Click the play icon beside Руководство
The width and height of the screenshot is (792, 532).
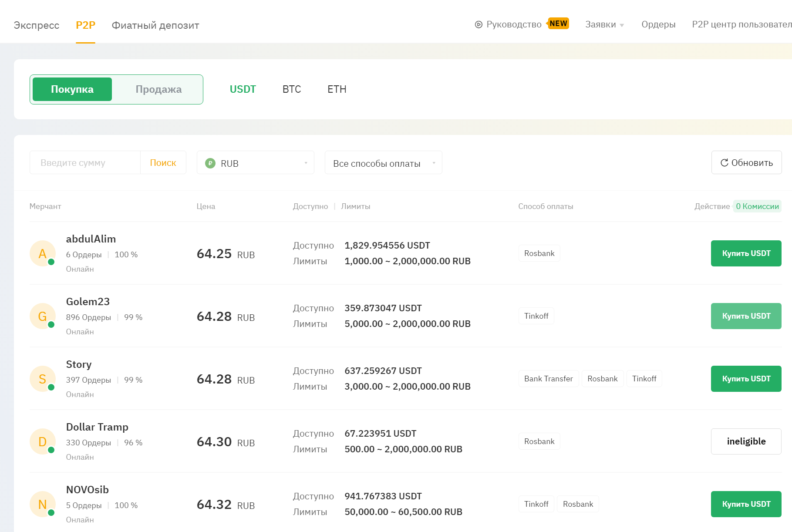tap(479, 25)
